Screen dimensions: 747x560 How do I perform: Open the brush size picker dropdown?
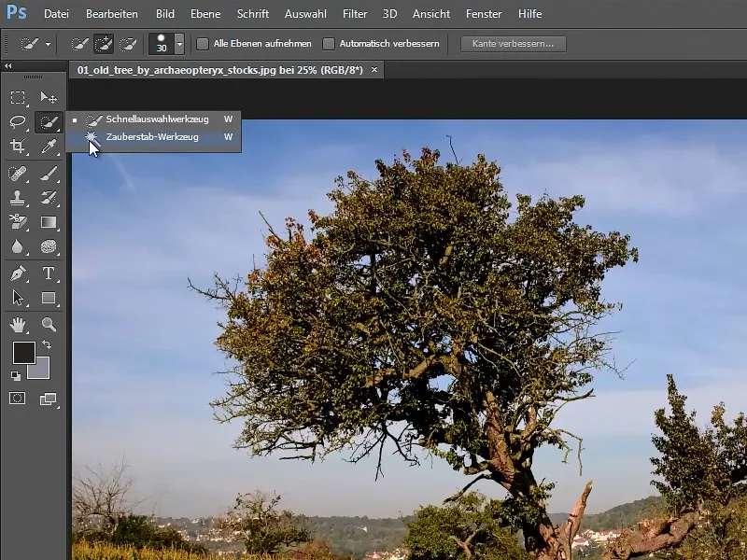pyautogui.click(x=179, y=44)
